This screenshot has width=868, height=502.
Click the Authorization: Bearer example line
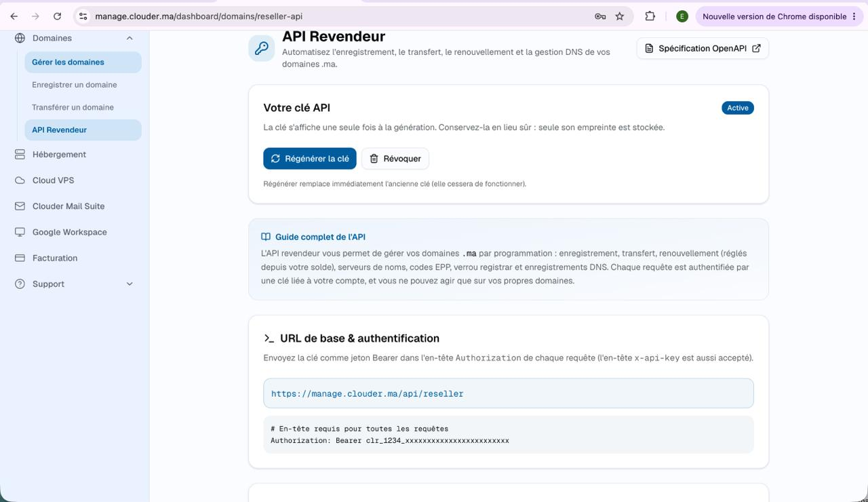coord(390,441)
